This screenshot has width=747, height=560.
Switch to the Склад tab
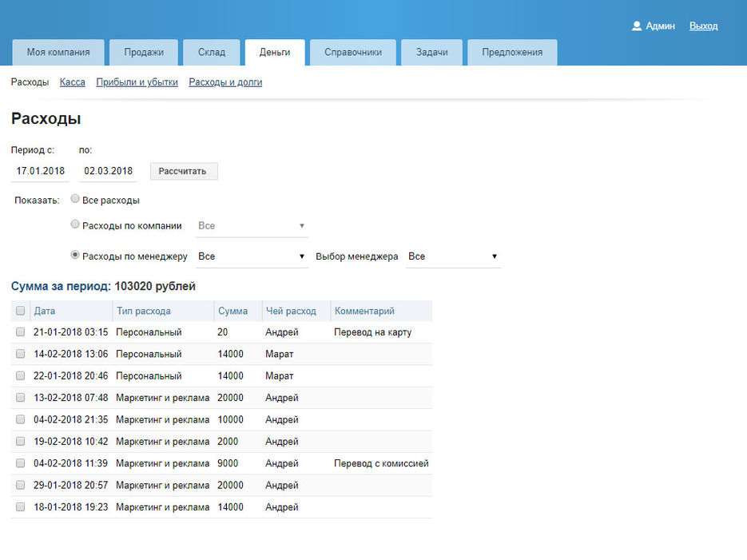click(x=212, y=53)
